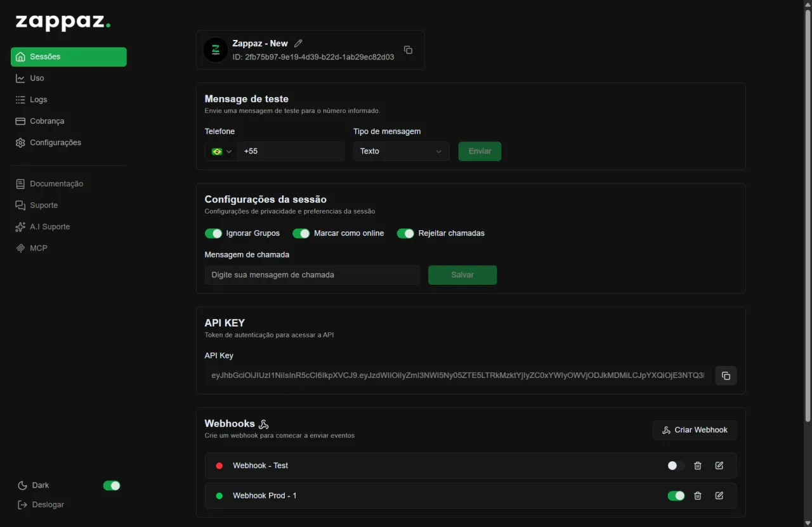Click the Suporte chat icon
812x527 pixels.
(21, 205)
